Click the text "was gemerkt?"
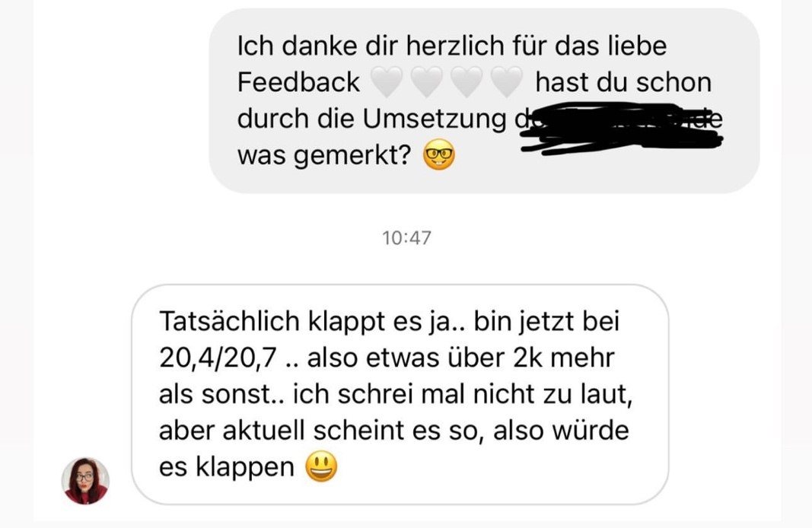812x528 pixels. (x=324, y=155)
